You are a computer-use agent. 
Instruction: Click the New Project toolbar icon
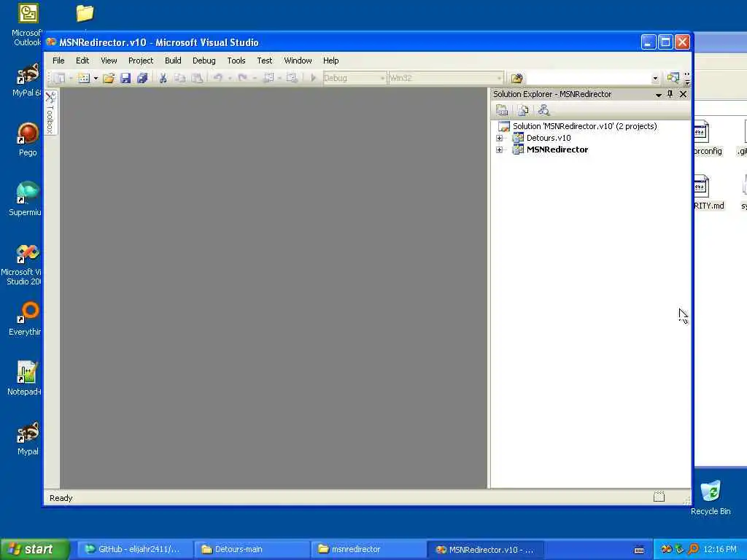coord(60,78)
